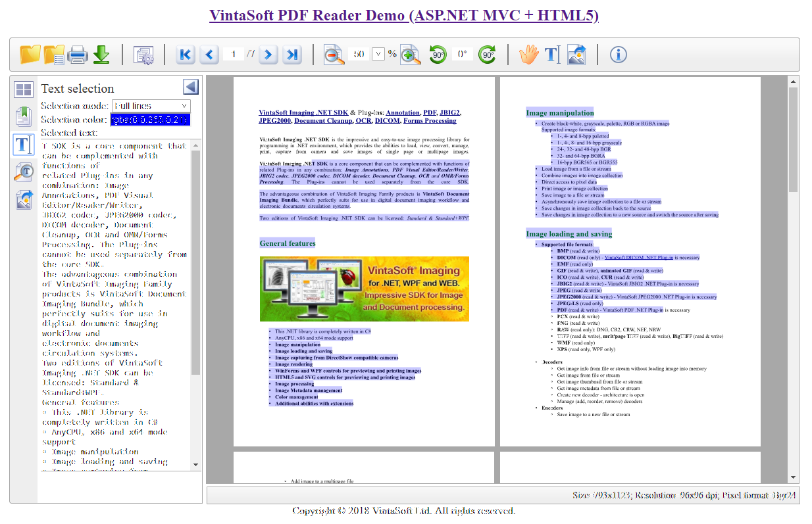812x524 pixels.
Task: Go to the previous page
Action: (x=209, y=55)
